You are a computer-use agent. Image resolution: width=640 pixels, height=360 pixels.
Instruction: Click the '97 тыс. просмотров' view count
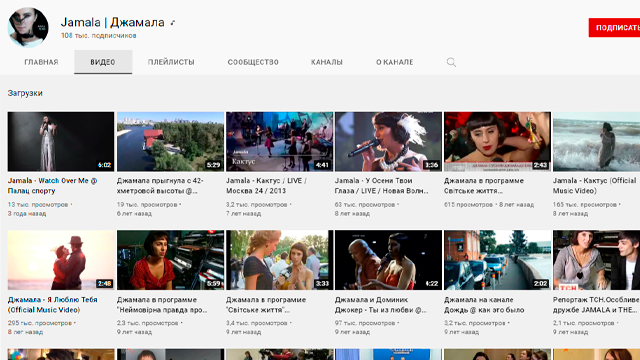coord(365,323)
